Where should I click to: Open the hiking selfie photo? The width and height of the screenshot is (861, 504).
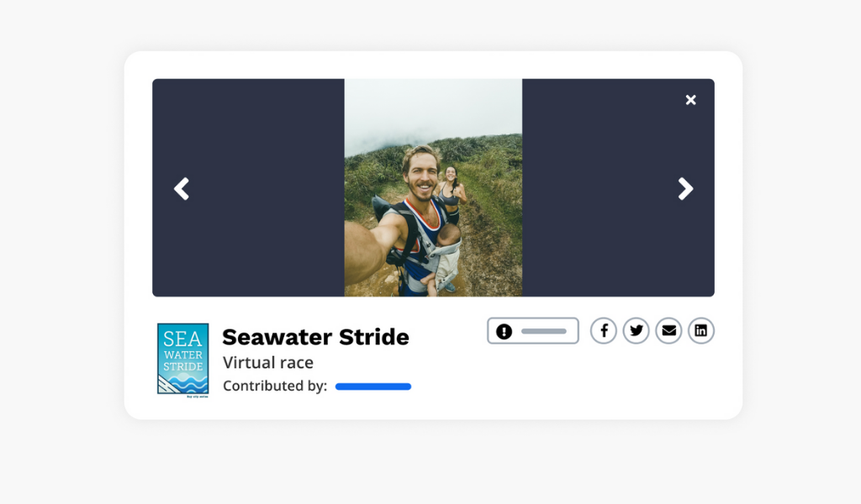coord(433,188)
